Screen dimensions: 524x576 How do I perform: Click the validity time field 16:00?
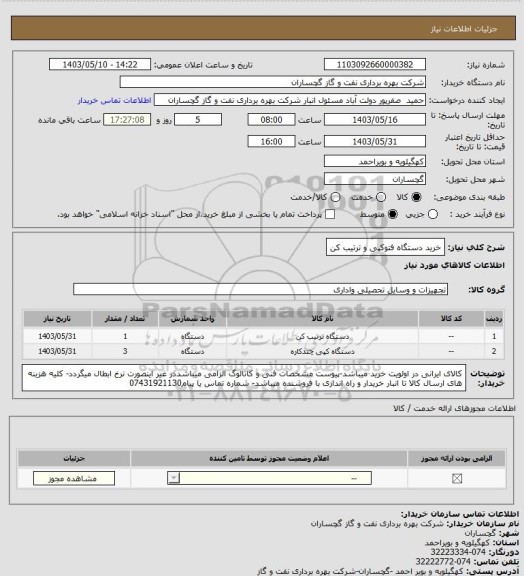click(x=272, y=141)
